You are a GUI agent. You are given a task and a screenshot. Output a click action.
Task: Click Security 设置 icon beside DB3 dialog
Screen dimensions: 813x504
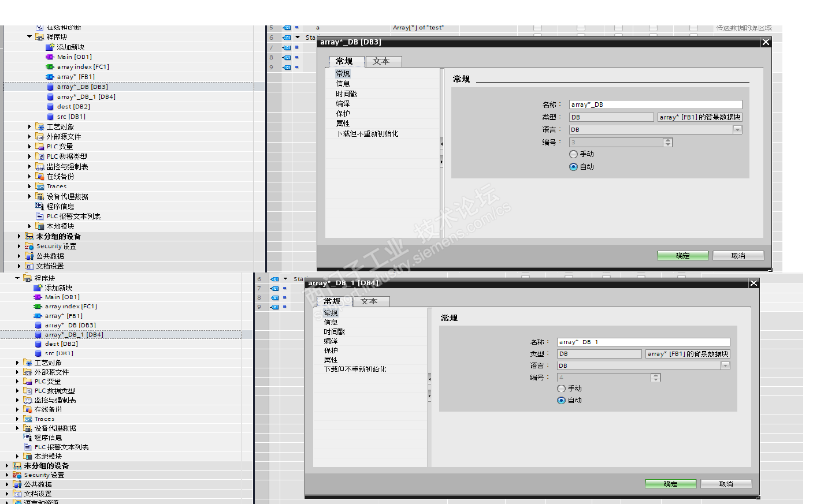tap(29, 246)
